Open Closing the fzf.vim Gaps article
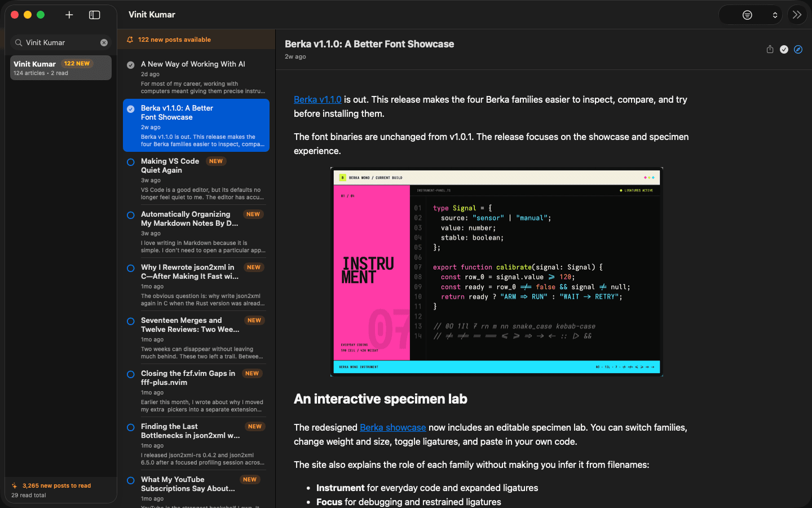 (x=196, y=391)
